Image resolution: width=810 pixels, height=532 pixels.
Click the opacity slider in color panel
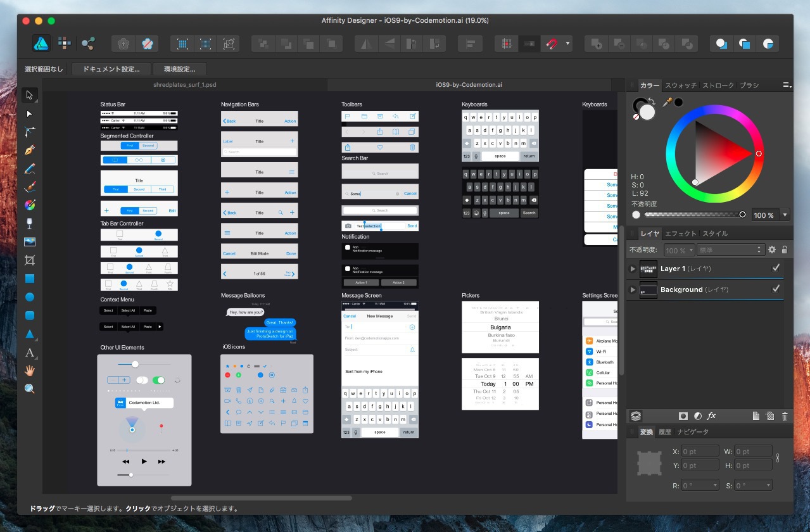click(695, 215)
